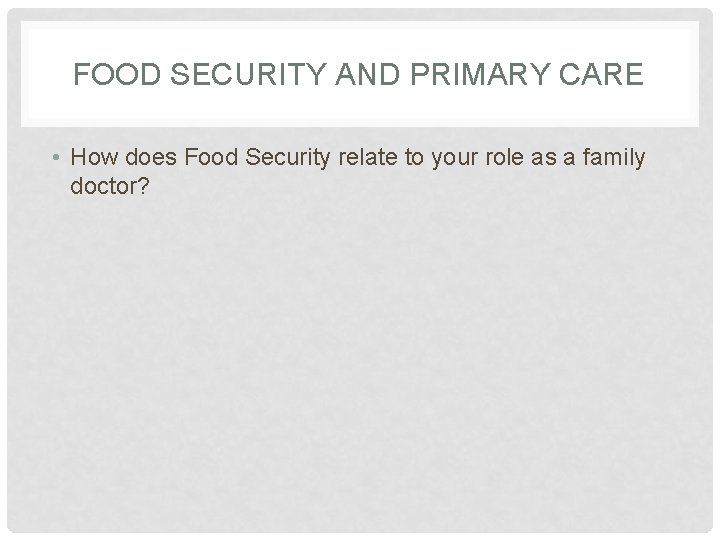Click the word 'family' at the line end
Screen dimensions: 720x540
[x=614, y=159]
